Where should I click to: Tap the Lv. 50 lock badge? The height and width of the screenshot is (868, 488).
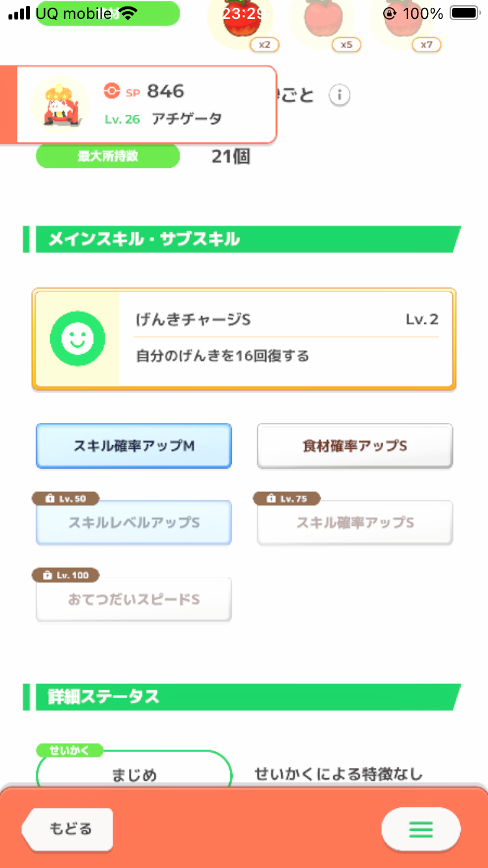[x=66, y=498]
